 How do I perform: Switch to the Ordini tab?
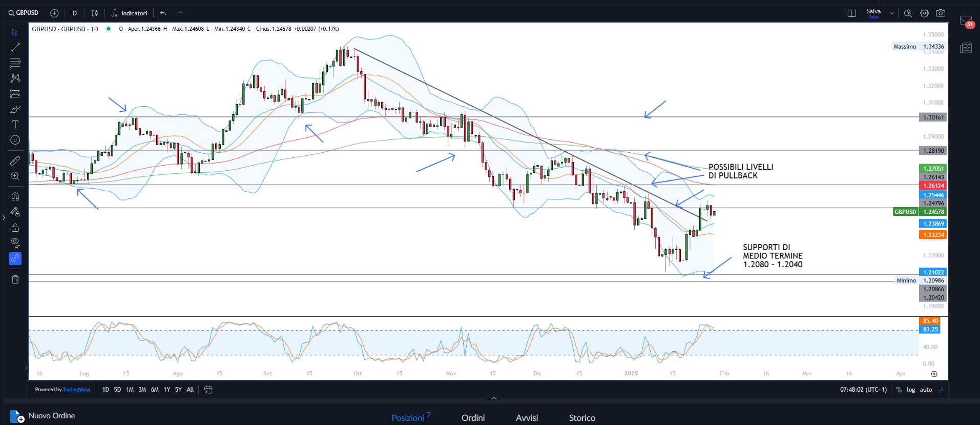[473, 418]
